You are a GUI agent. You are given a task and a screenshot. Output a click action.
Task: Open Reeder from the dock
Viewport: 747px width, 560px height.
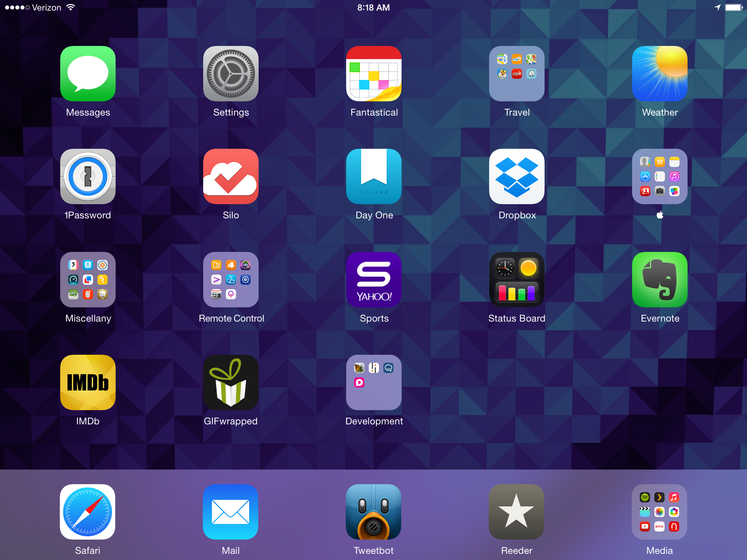(516, 512)
